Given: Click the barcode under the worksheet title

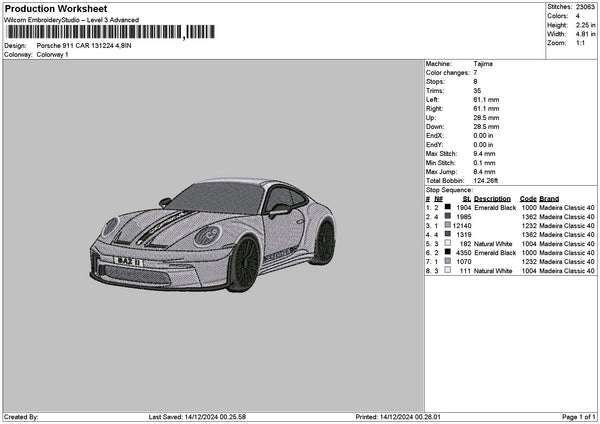Looking at the screenshot, I should coord(108,32).
